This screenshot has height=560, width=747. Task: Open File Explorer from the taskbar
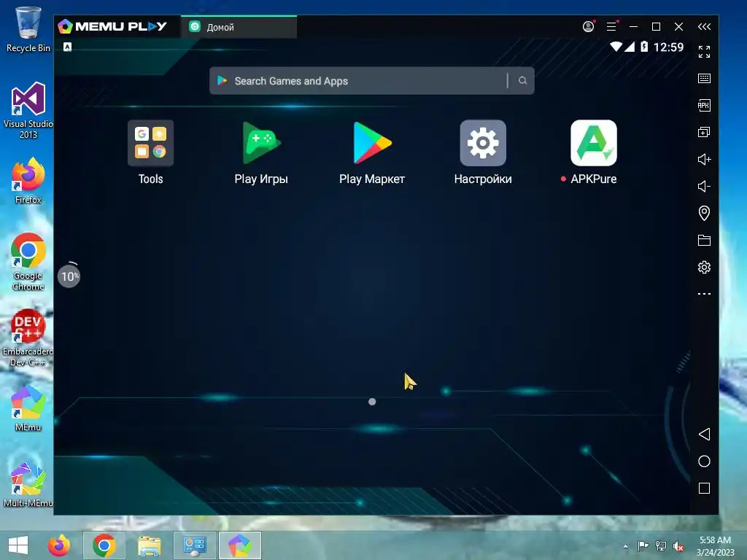coord(149,545)
